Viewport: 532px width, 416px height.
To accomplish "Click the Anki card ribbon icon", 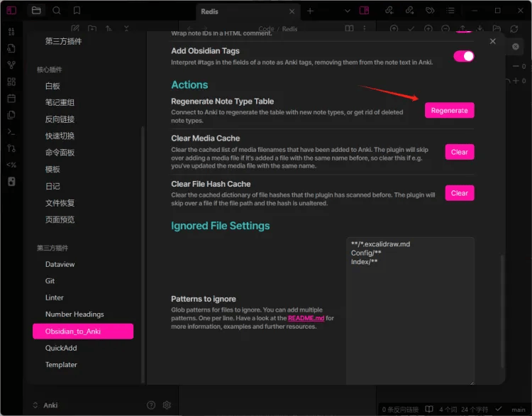I will click(x=11, y=182).
